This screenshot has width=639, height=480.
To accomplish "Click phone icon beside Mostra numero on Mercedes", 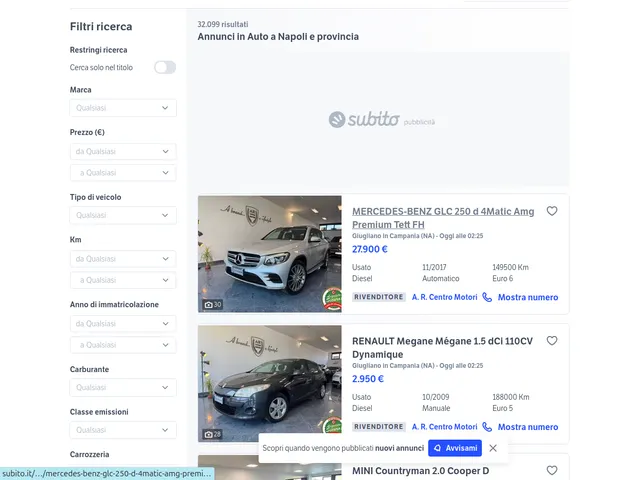I will coord(487,297).
